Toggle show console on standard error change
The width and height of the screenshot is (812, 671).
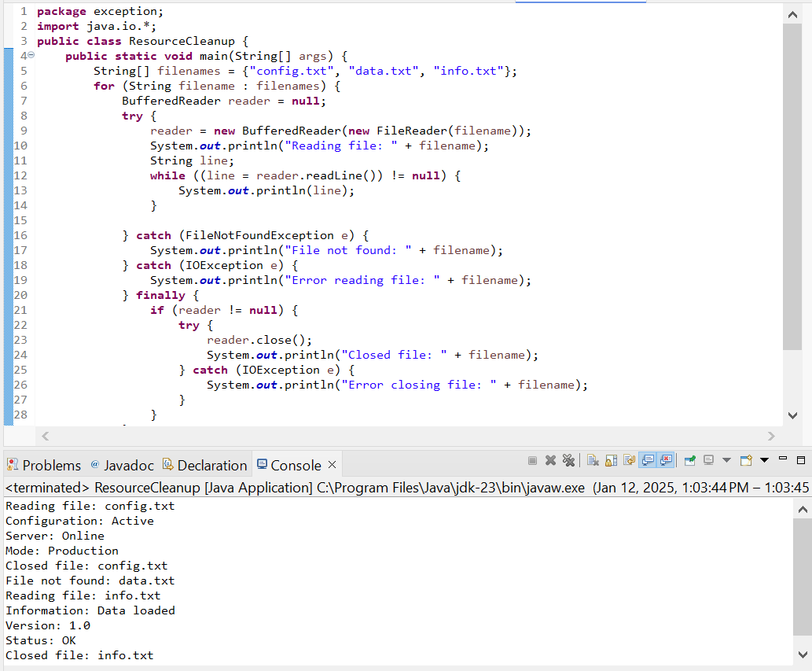(x=666, y=460)
